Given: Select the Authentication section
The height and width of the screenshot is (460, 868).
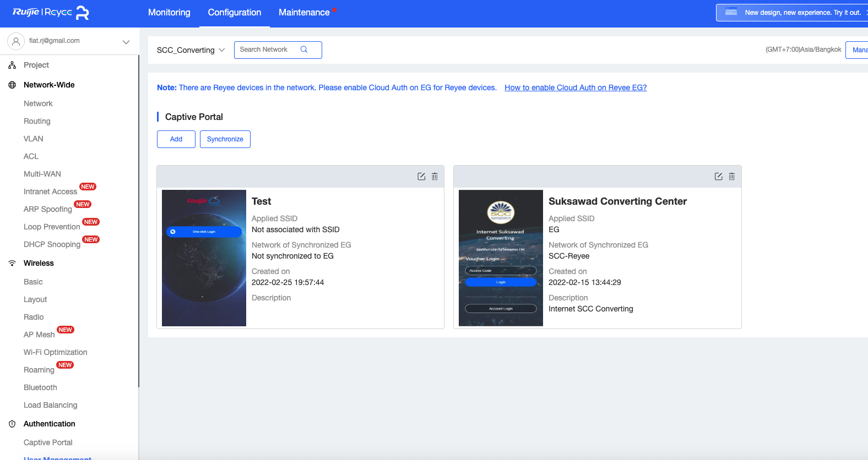Looking at the screenshot, I should (49, 424).
